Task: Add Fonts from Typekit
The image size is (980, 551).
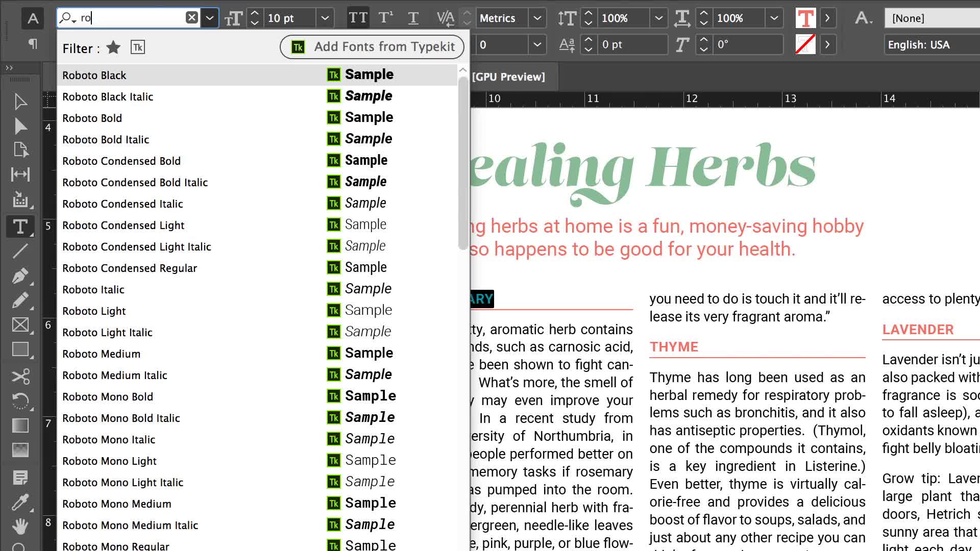Action: (372, 47)
